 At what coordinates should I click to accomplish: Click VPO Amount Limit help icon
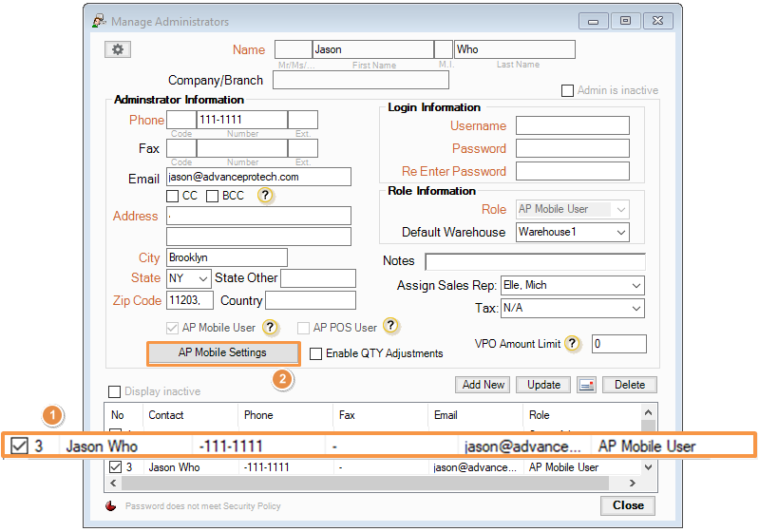coord(572,344)
